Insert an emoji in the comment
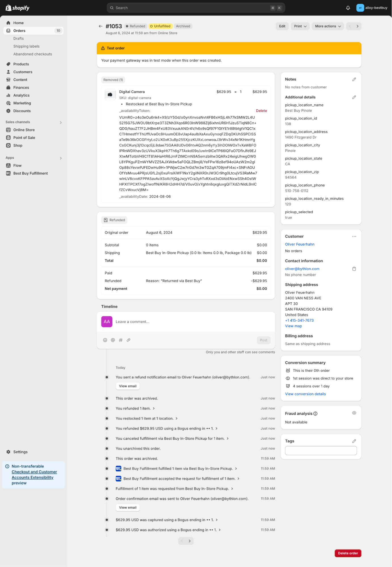Image resolution: width=392 pixels, height=567 pixels. [105, 340]
